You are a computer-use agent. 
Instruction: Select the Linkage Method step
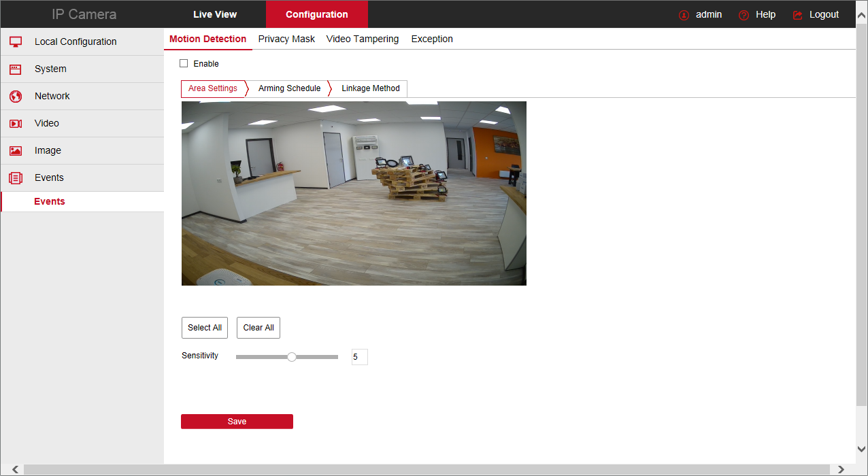(371, 88)
